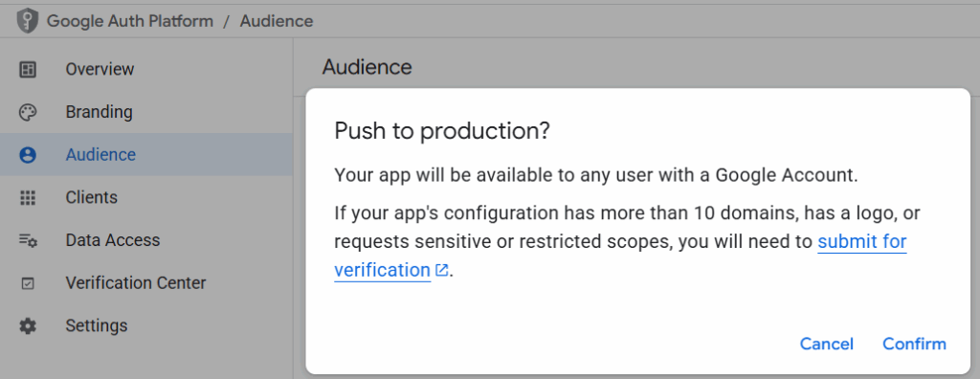Click the Google Auth Platform shield icon
This screenshot has height=379, width=980.
point(27,21)
